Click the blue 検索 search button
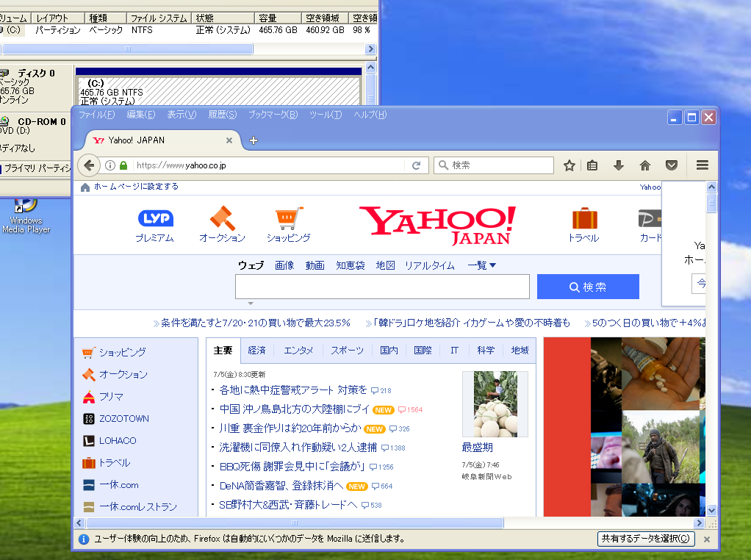Image resolution: width=751 pixels, height=560 pixels. [x=588, y=286]
